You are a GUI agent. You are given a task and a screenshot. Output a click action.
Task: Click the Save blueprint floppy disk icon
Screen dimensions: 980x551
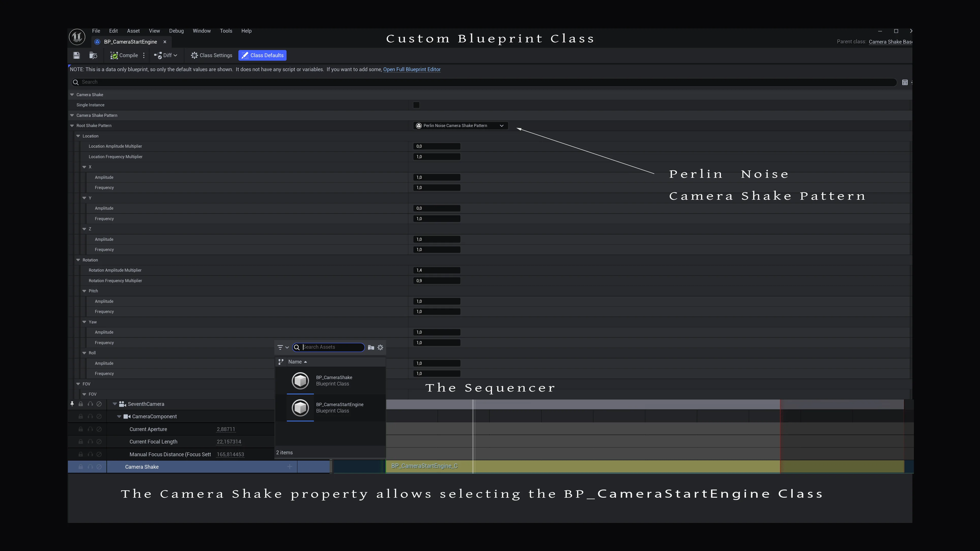click(77, 56)
